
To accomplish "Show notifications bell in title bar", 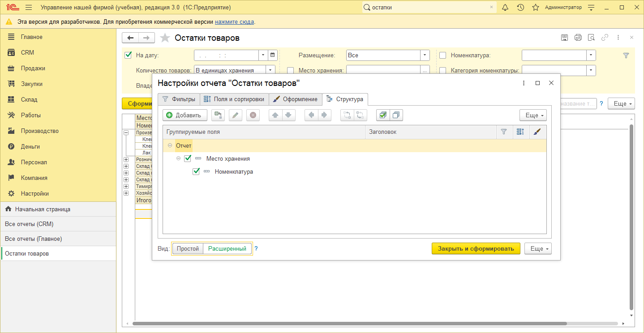I will 505,7.
